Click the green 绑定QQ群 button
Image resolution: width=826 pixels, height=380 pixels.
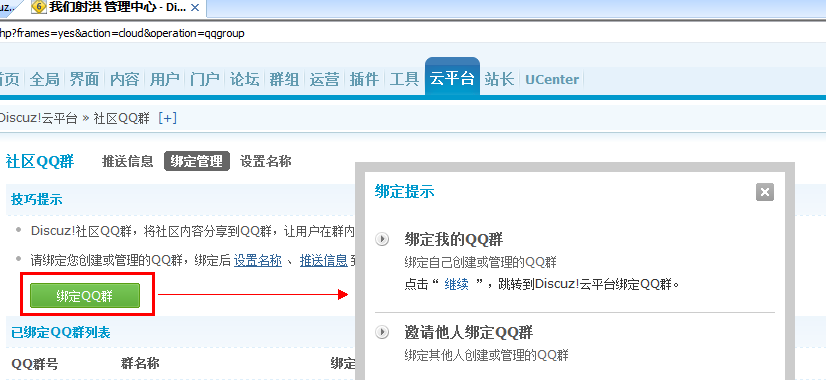(x=85, y=296)
